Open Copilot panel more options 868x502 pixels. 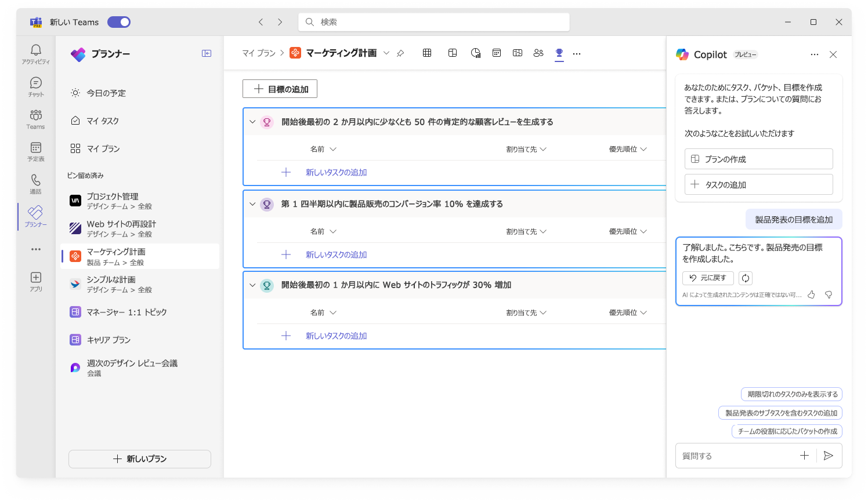click(815, 54)
